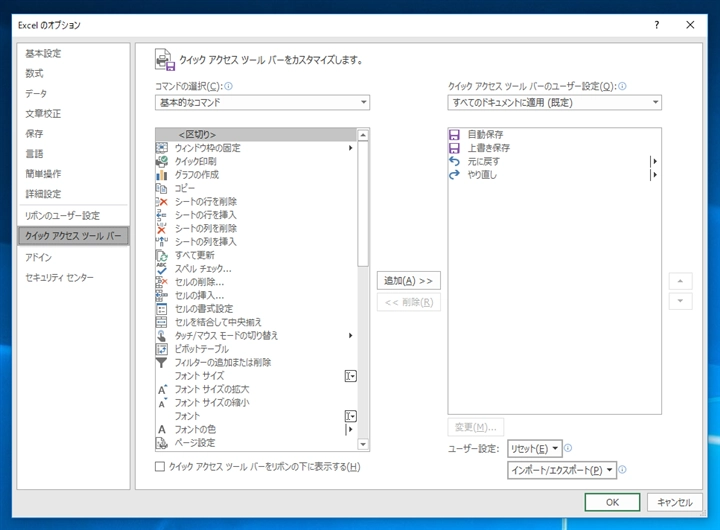Click the シートの行を削除 icon
Viewport: 720px width, 530px height.
coord(162,202)
